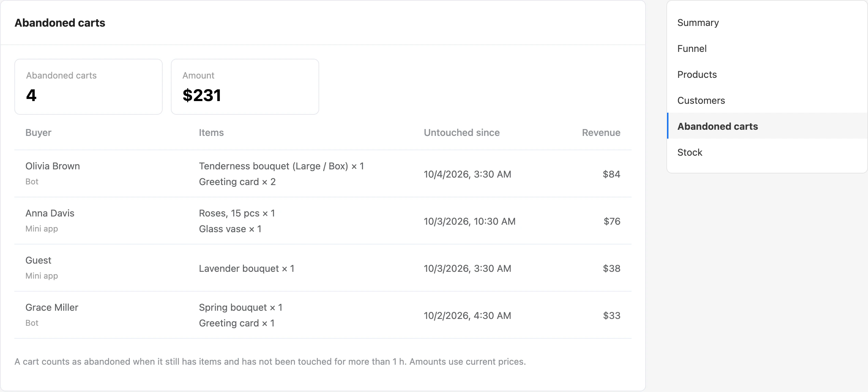Click the Buyer column header
868x392 pixels.
point(38,132)
